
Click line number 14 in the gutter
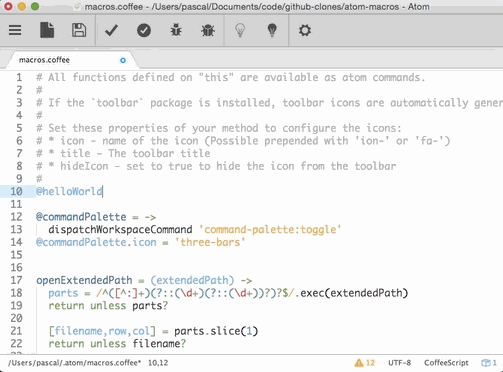tap(16, 242)
